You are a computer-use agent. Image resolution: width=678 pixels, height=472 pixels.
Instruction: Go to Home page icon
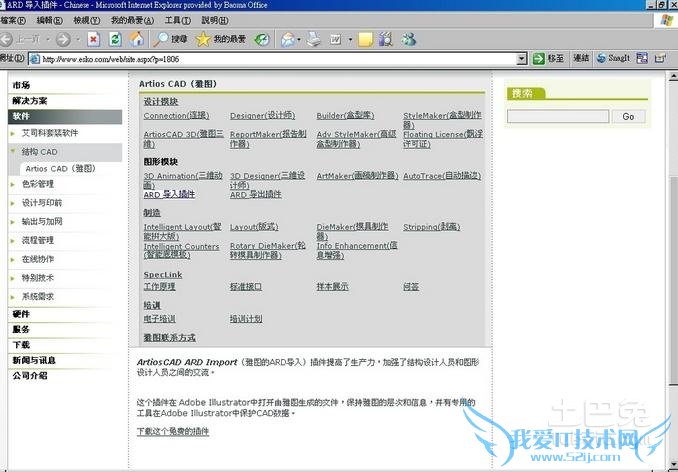[x=137, y=40]
